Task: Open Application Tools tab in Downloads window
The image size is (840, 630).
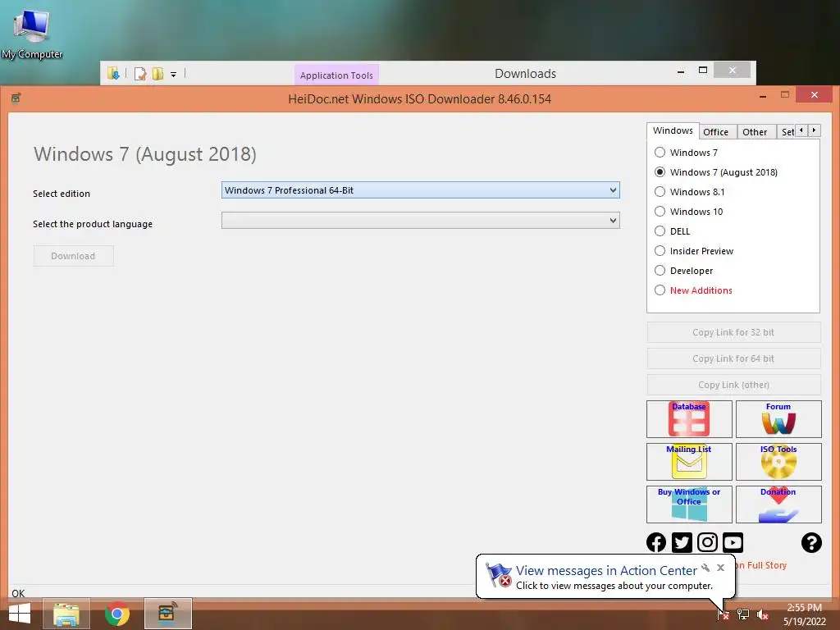Action: pyautogui.click(x=336, y=75)
